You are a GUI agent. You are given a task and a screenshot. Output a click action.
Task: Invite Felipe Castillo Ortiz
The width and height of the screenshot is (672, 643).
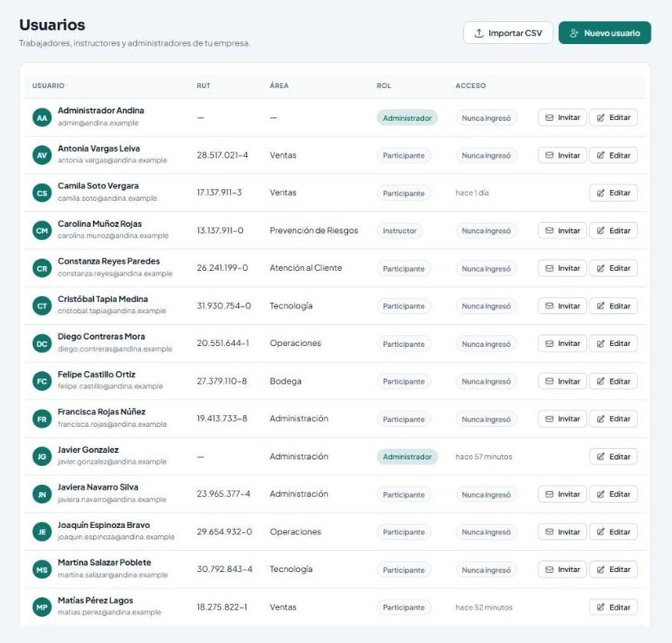pos(562,381)
